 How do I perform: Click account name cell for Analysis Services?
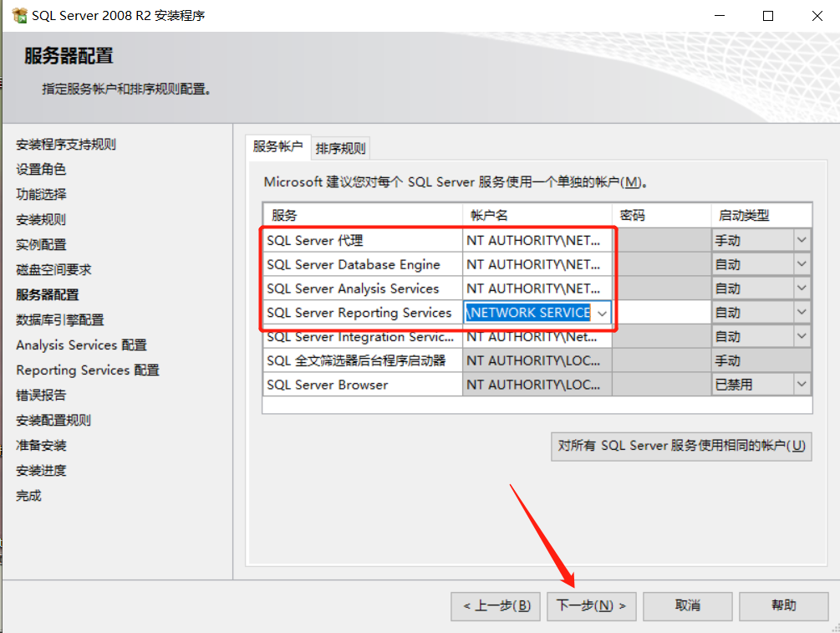click(537, 288)
